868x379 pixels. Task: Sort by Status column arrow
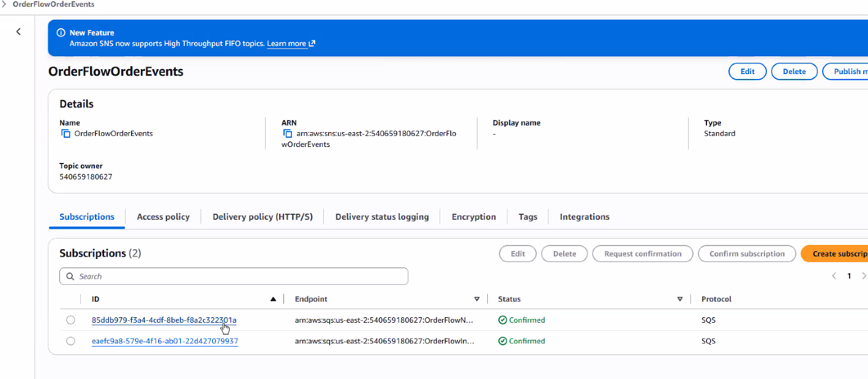coord(680,299)
